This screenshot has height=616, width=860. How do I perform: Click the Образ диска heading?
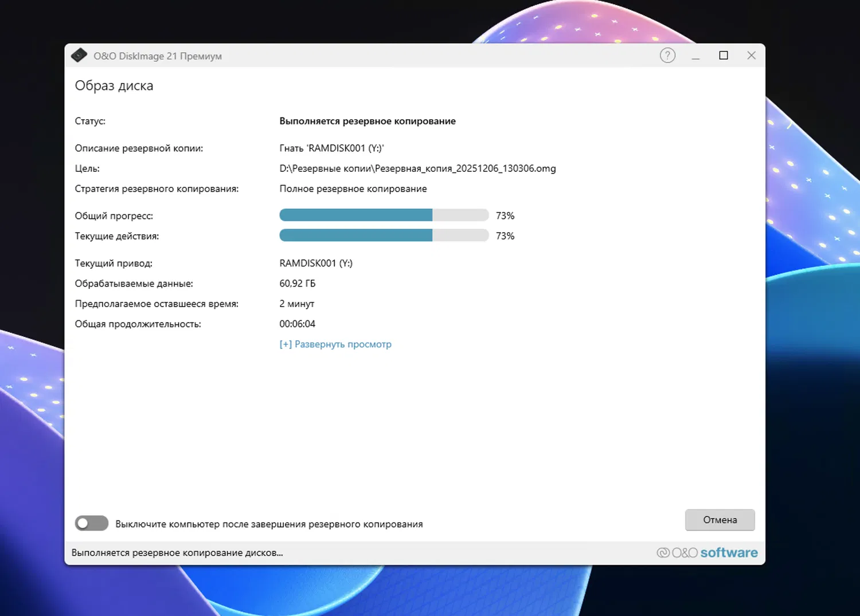click(x=114, y=86)
